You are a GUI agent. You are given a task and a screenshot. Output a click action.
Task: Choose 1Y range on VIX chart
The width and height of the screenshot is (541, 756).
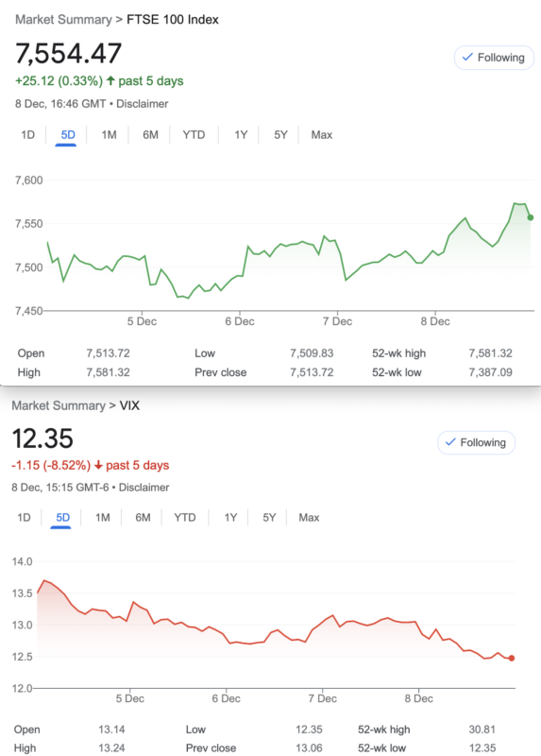pyautogui.click(x=230, y=518)
